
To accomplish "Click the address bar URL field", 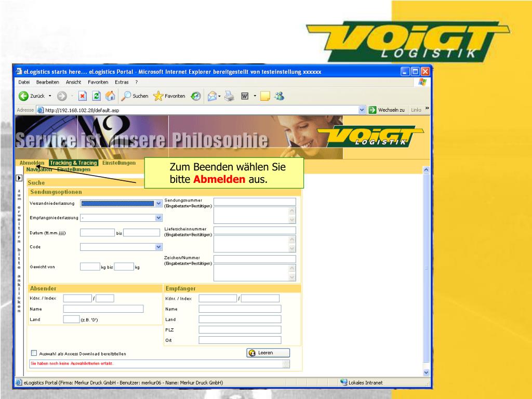I will [200, 110].
